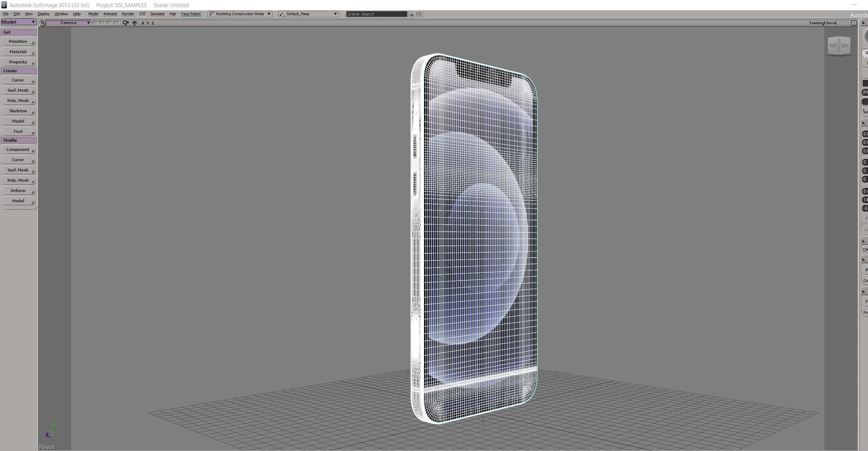Image resolution: width=868 pixels, height=451 pixels.
Task: Switch to the Animate toolbar menu
Action: [110, 14]
